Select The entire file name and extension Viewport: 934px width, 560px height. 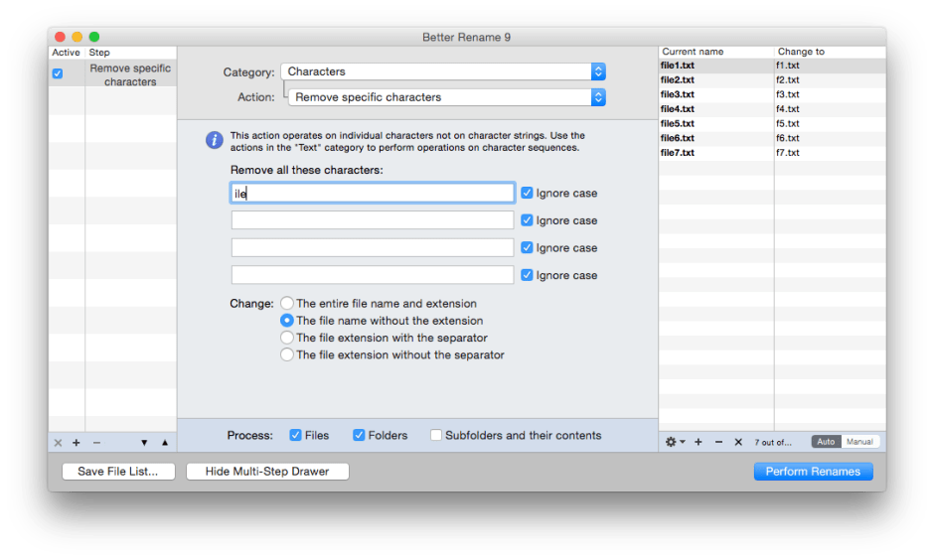tap(287, 304)
